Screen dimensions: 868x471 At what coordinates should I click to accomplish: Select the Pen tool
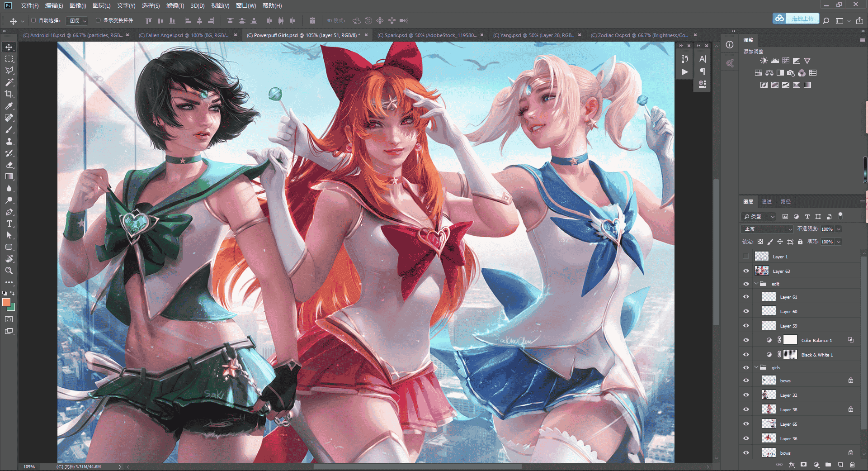click(9, 212)
